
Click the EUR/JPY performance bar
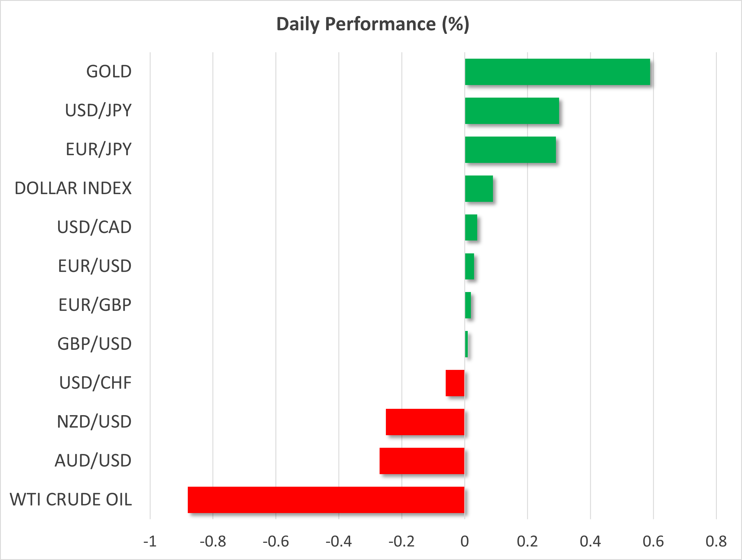pos(510,150)
